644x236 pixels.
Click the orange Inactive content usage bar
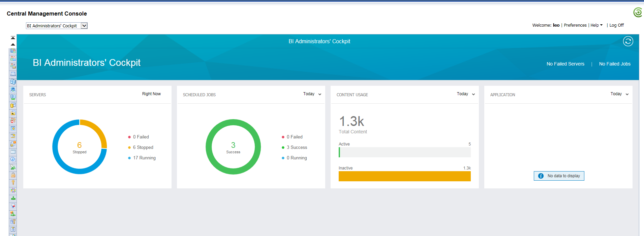[405, 176]
